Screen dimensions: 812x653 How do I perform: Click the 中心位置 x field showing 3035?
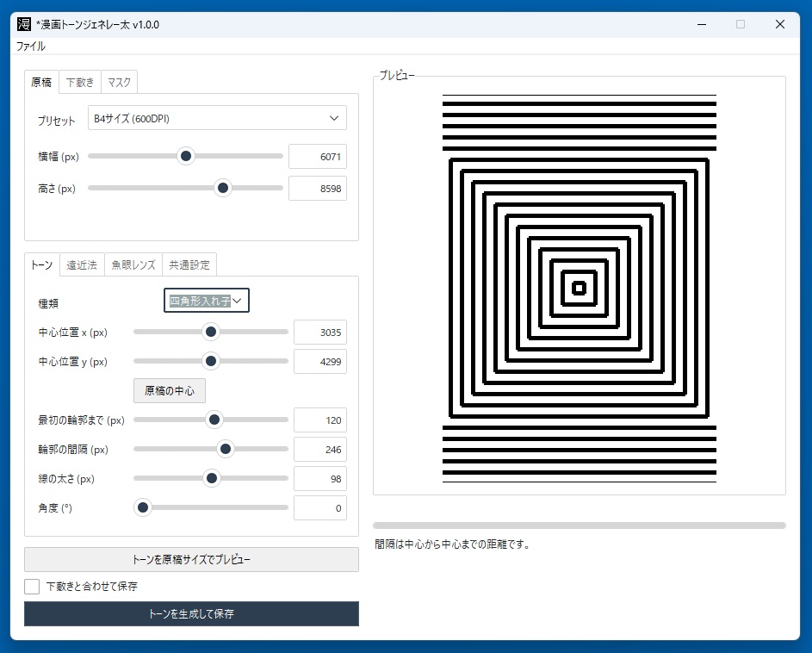tap(320, 333)
